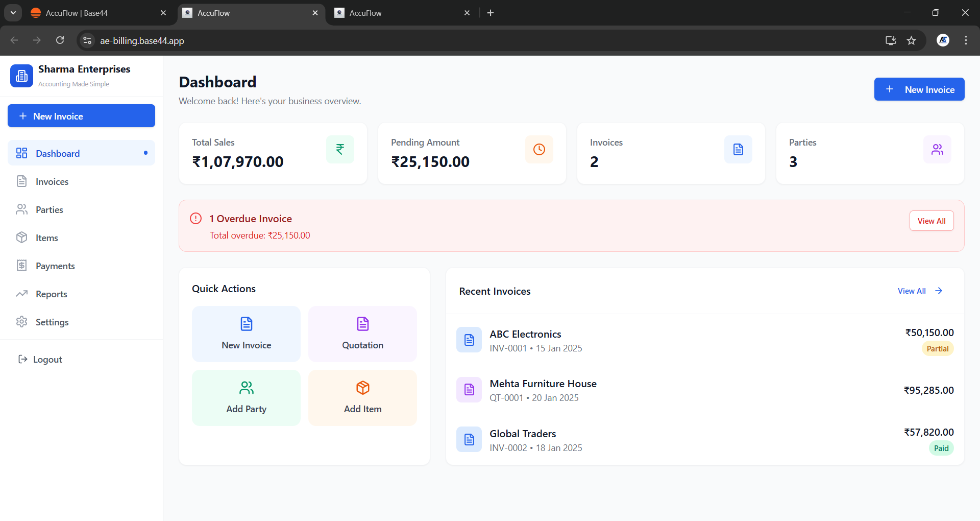Open Items in the sidebar

81,238
